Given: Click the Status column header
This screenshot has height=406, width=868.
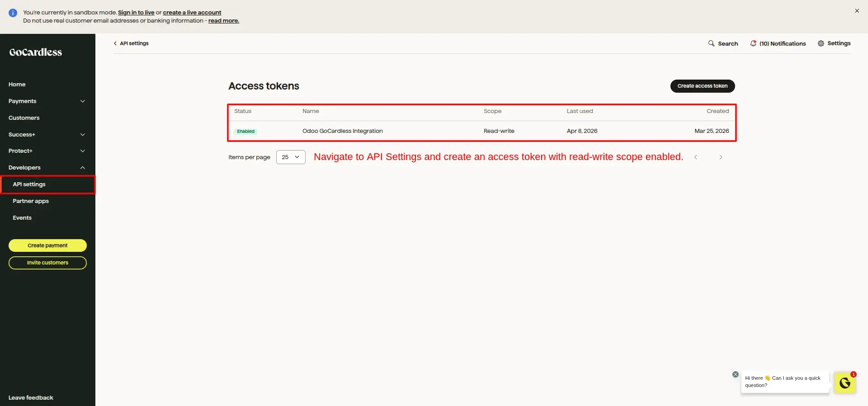Looking at the screenshot, I should (x=243, y=111).
